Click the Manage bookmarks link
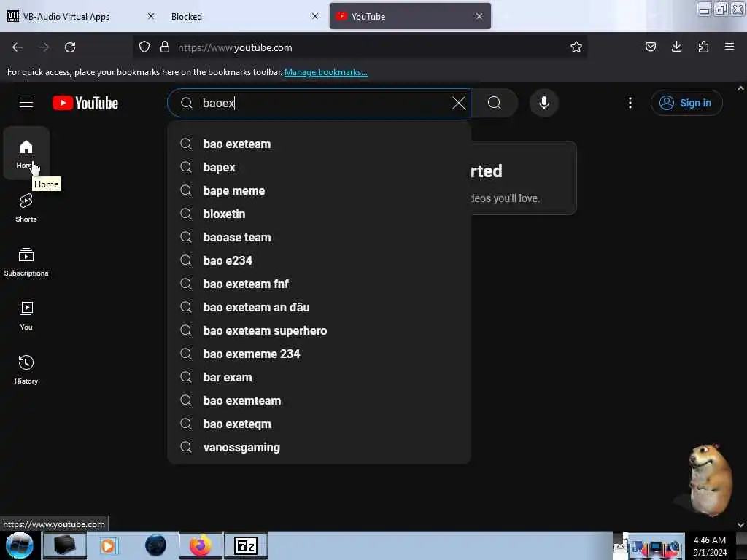This screenshot has height=560, width=747. pyautogui.click(x=326, y=72)
